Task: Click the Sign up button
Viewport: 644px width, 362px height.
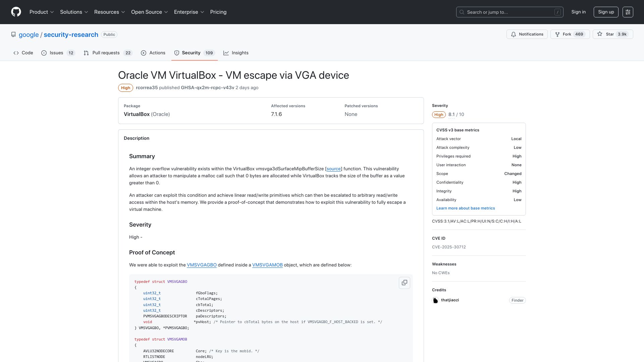Action: click(606, 12)
